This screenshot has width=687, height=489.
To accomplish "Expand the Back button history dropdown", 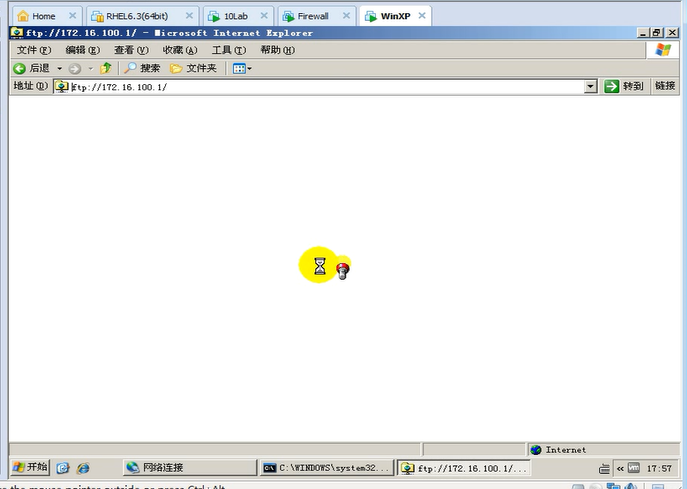I will click(59, 68).
